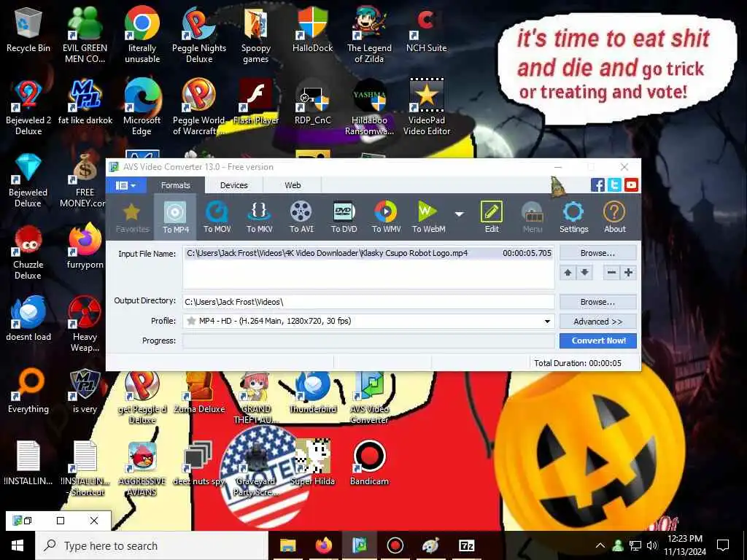This screenshot has height=560, width=747.
Task: Move input file up with arrow button
Action: pos(568,273)
